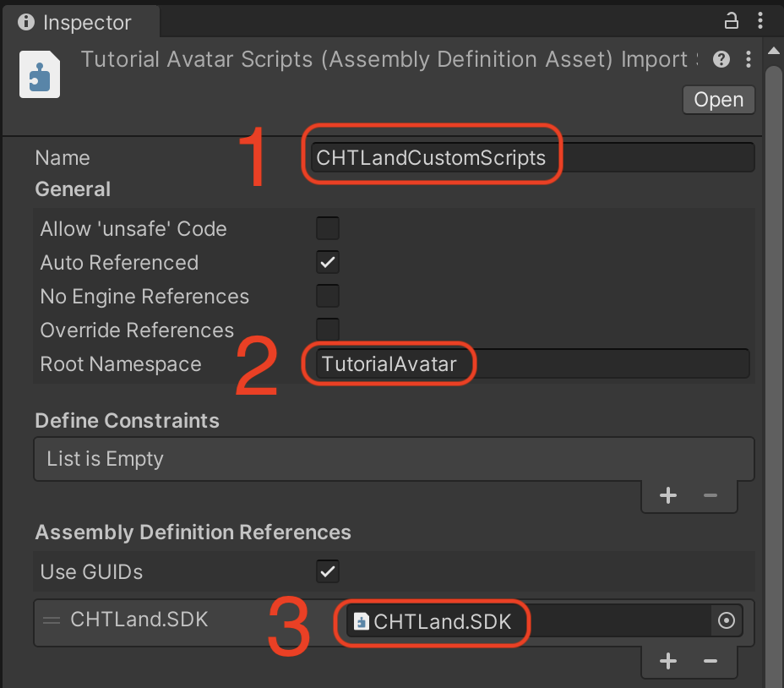This screenshot has height=688, width=784.
Task: Enable Override References checkbox
Action: [x=328, y=329]
